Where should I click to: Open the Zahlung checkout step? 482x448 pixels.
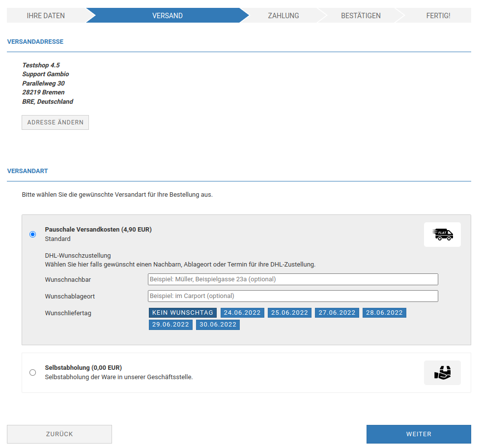283,15
